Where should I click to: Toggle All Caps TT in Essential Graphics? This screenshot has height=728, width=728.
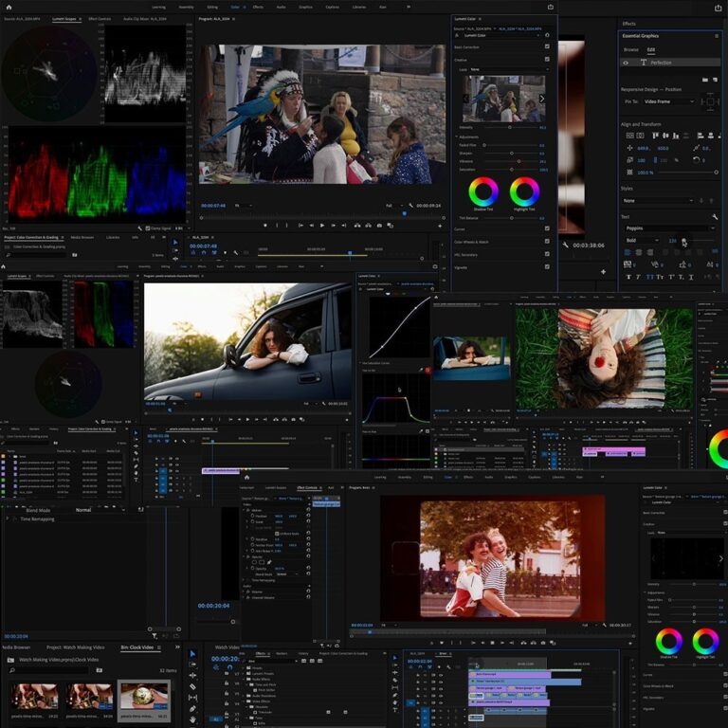649,277
